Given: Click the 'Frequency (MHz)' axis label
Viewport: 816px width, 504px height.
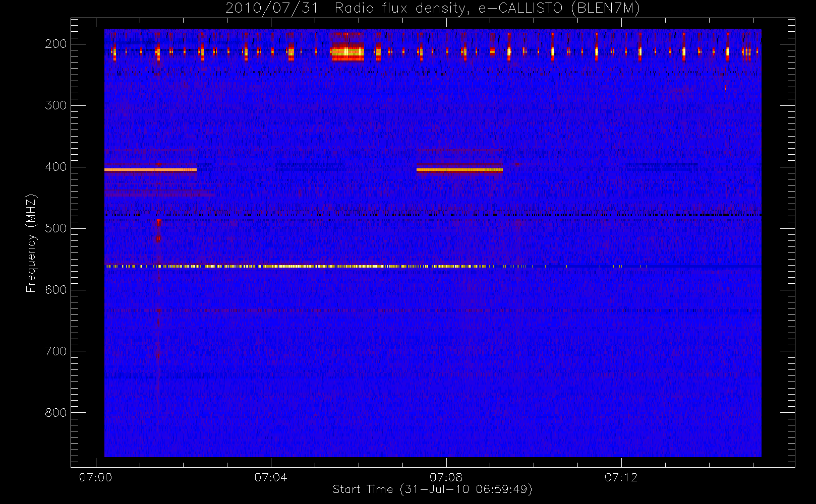Looking at the screenshot, I should 31,243.
